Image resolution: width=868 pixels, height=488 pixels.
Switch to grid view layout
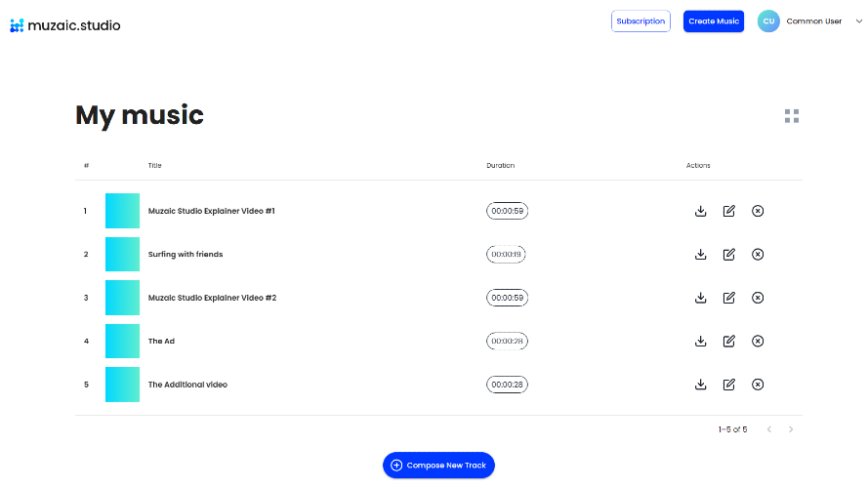coord(792,115)
